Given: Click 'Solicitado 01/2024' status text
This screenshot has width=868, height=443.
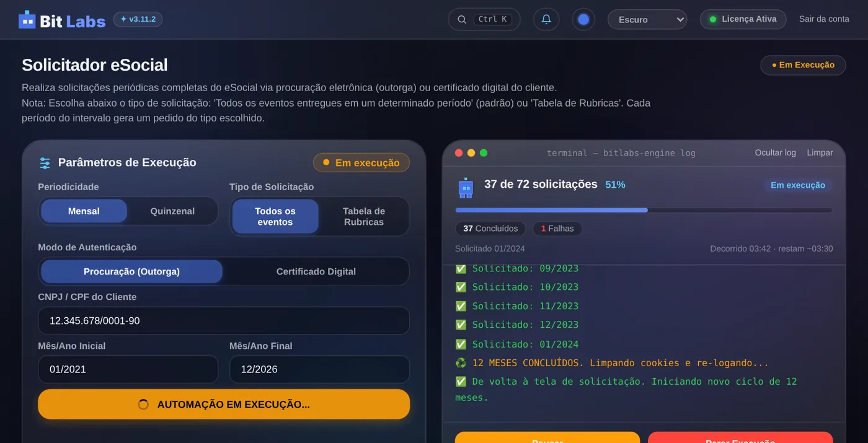Looking at the screenshot, I should 490,248.
